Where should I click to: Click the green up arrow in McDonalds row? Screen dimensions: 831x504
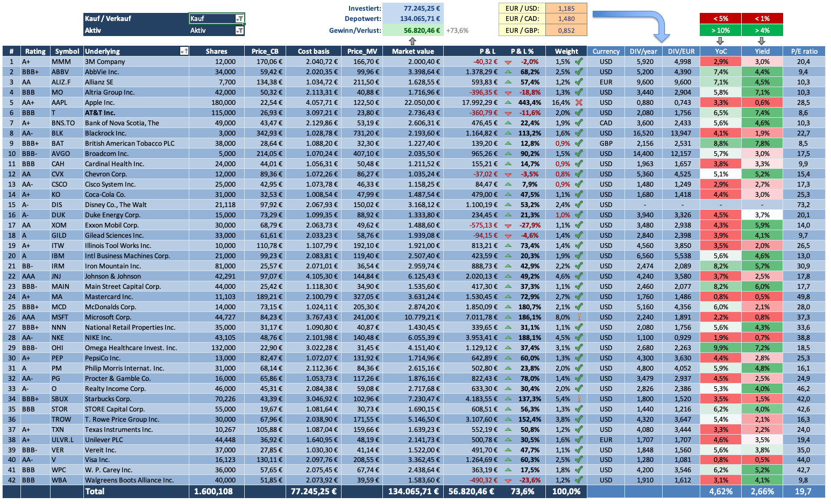pyautogui.click(x=508, y=307)
